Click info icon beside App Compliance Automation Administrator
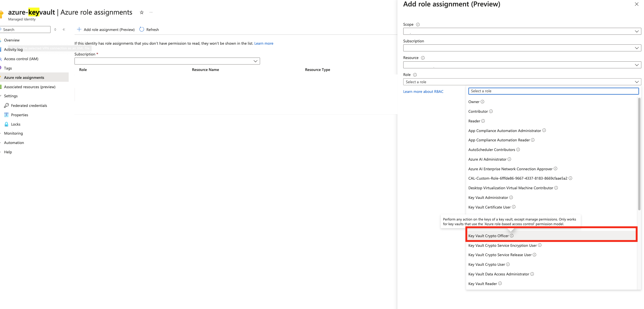The image size is (644, 309). tap(544, 130)
